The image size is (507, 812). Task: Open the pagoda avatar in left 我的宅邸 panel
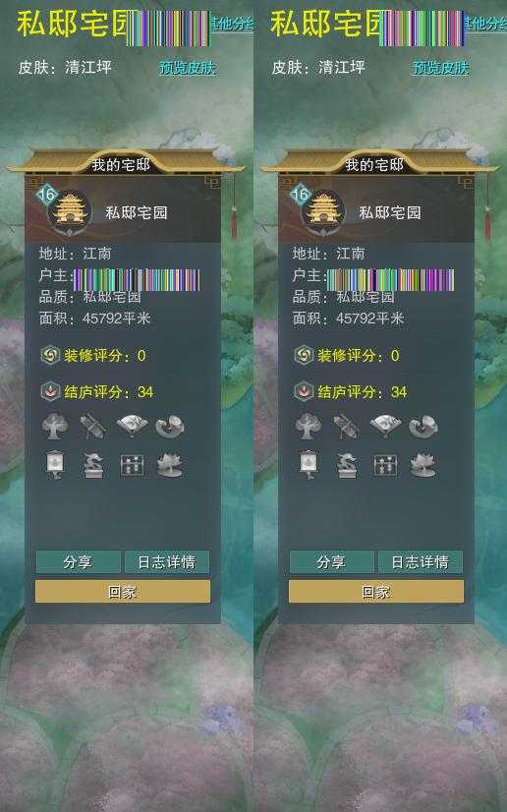[70, 211]
